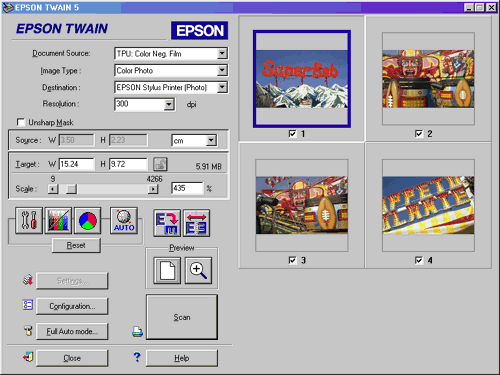
Task: Uncheck thumbnail 3 checkbox
Action: [292, 260]
